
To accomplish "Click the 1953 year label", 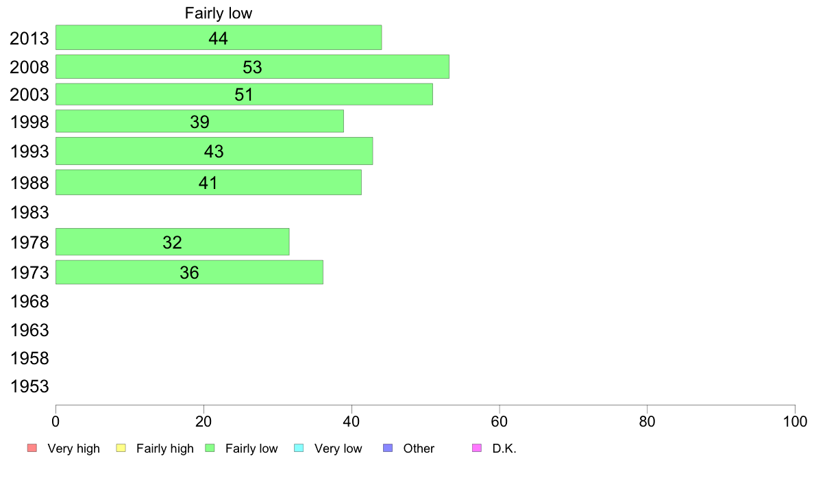I will (29, 386).
